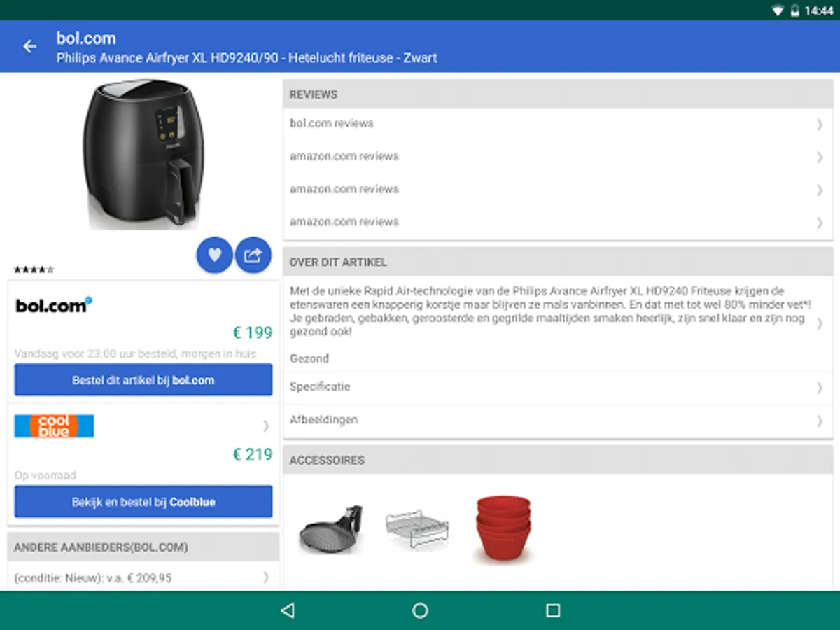This screenshot has height=630, width=840.
Task: Go back using the arrow in the header
Action: click(x=29, y=46)
